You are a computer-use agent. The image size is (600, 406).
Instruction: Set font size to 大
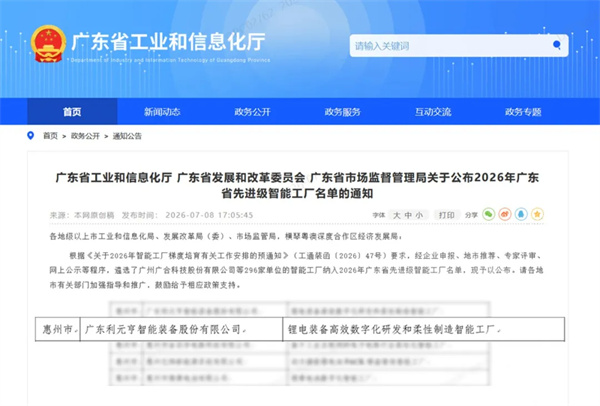click(397, 215)
